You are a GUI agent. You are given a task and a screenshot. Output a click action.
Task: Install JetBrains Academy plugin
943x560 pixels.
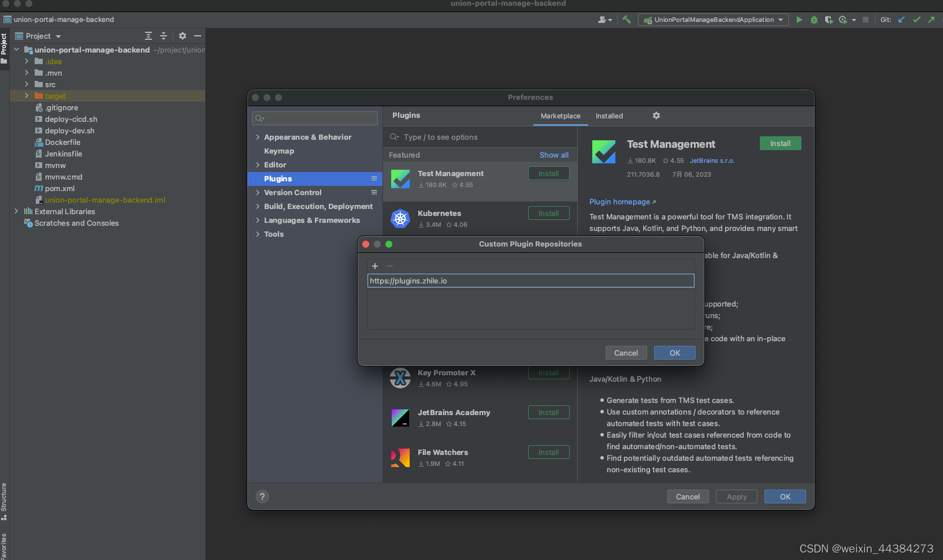click(x=548, y=412)
